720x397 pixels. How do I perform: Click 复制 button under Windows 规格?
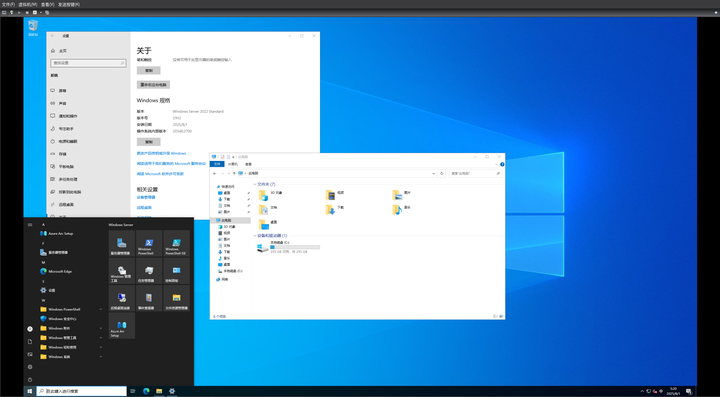149,142
